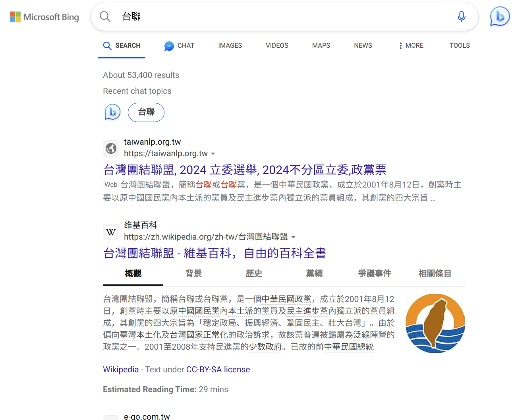This screenshot has width=512, height=420.
Task: Click the Wikipedia W favicon
Action: pyautogui.click(x=111, y=232)
